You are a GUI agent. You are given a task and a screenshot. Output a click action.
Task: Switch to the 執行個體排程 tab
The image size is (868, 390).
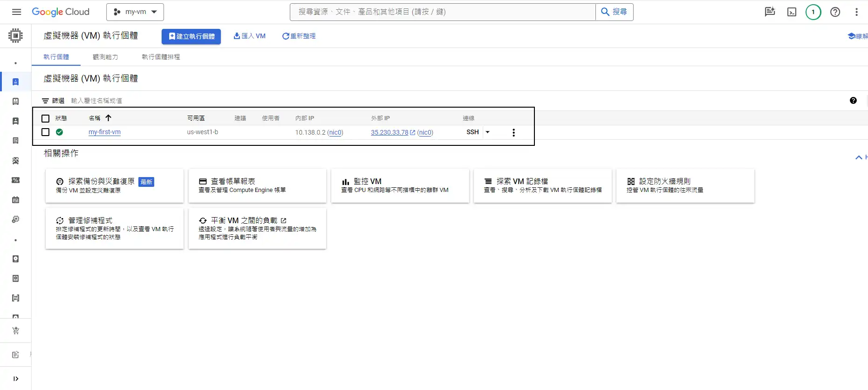point(161,57)
